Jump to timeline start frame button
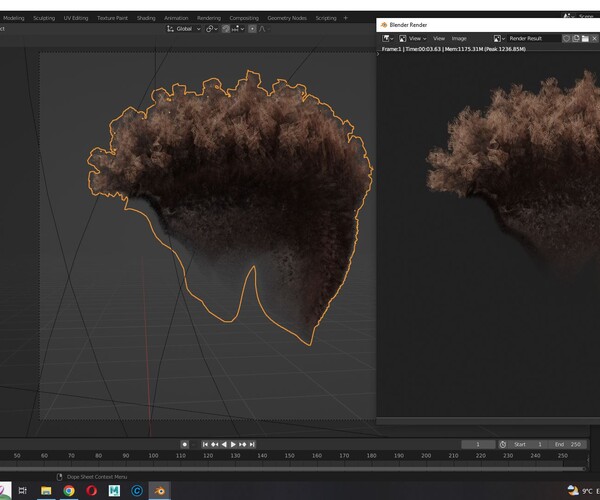The width and height of the screenshot is (600, 500). coord(205,444)
